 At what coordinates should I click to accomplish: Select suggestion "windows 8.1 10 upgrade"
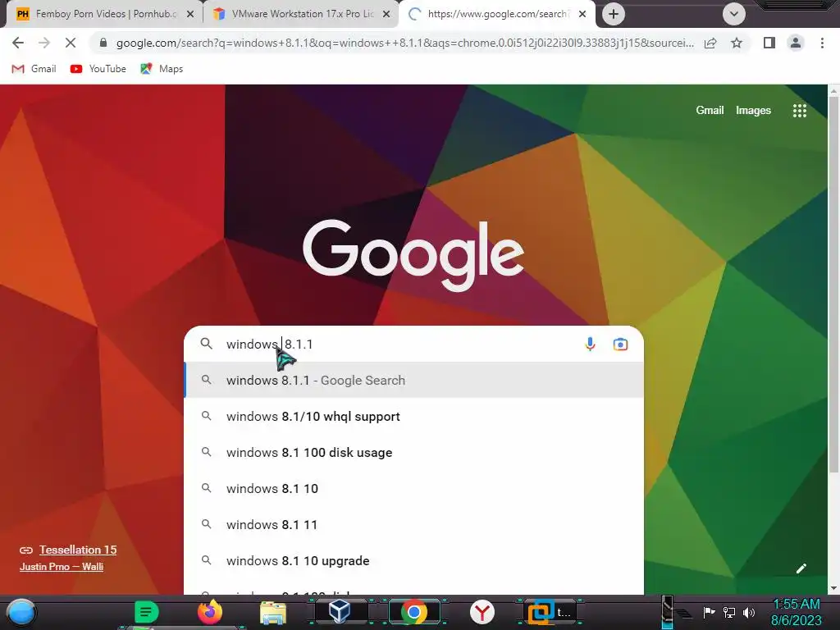point(413,560)
